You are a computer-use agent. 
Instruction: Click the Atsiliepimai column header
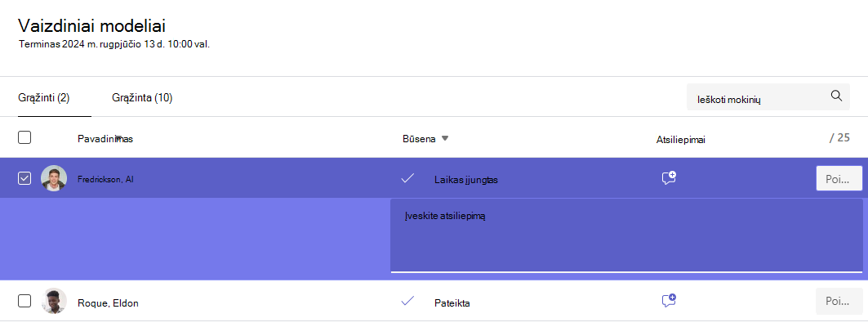point(680,140)
